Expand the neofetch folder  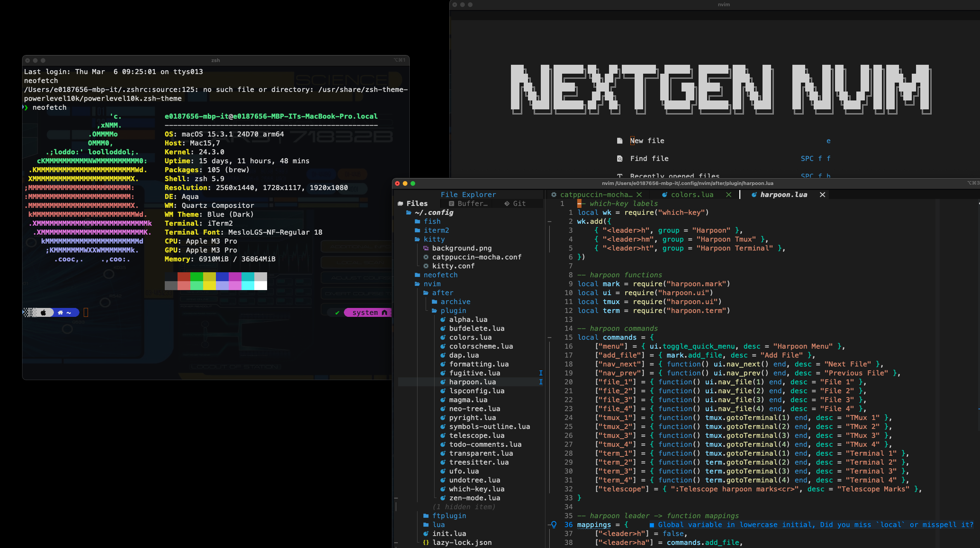click(436, 275)
